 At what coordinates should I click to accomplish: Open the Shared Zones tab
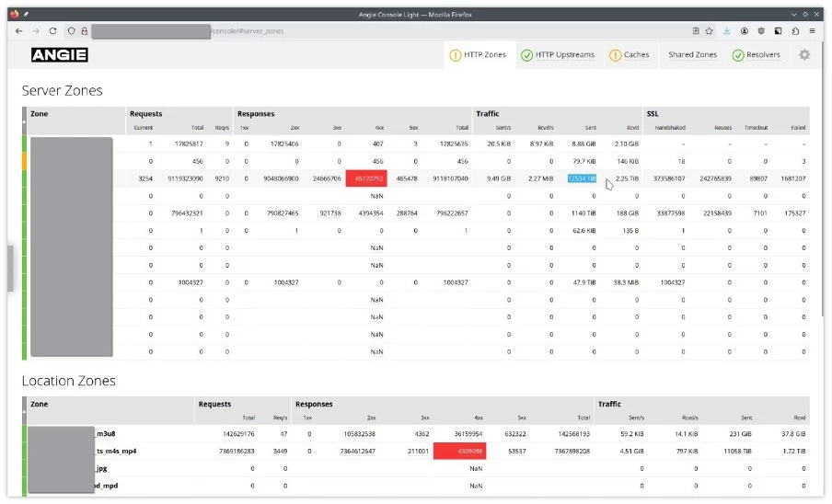(692, 55)
